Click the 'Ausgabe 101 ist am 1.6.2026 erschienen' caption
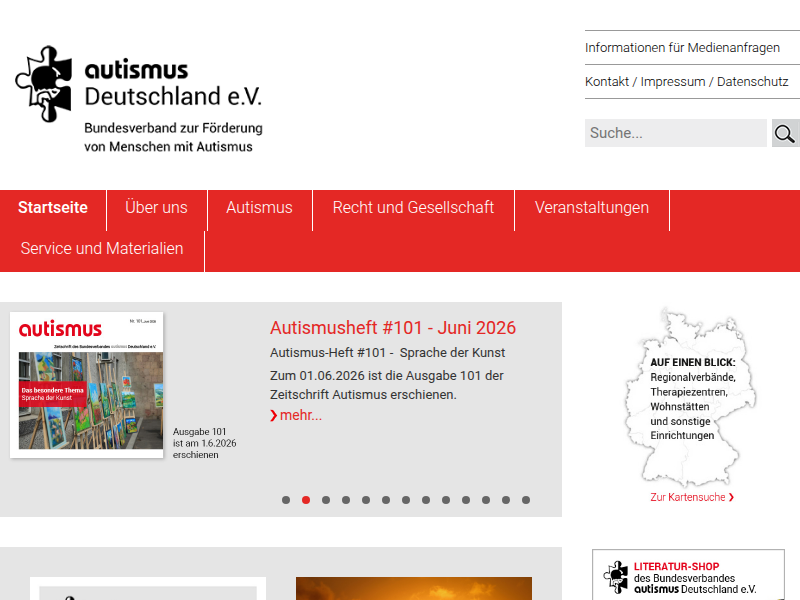 click(x=204, y=443)
